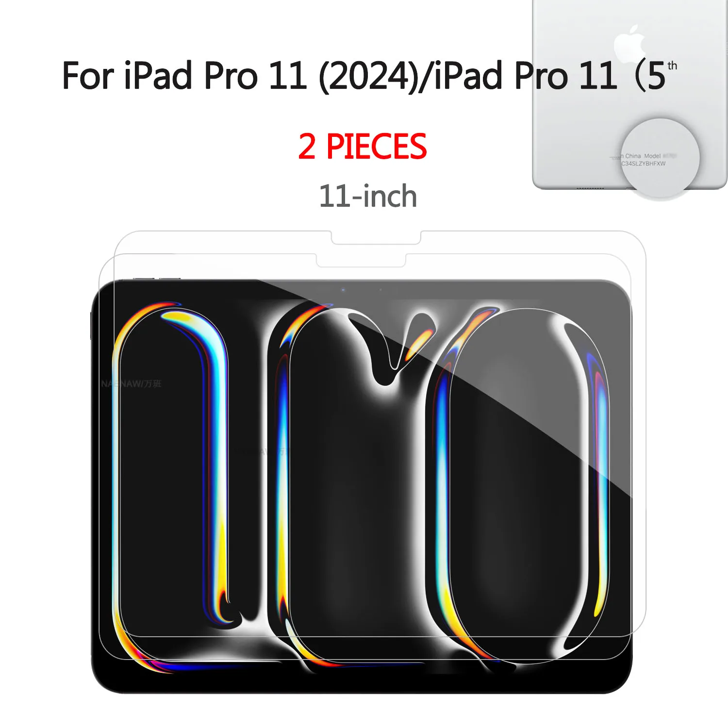
Task: Click the notch cutout on rear glass protector
Action: pyautogui.click(x=376, y=238)
